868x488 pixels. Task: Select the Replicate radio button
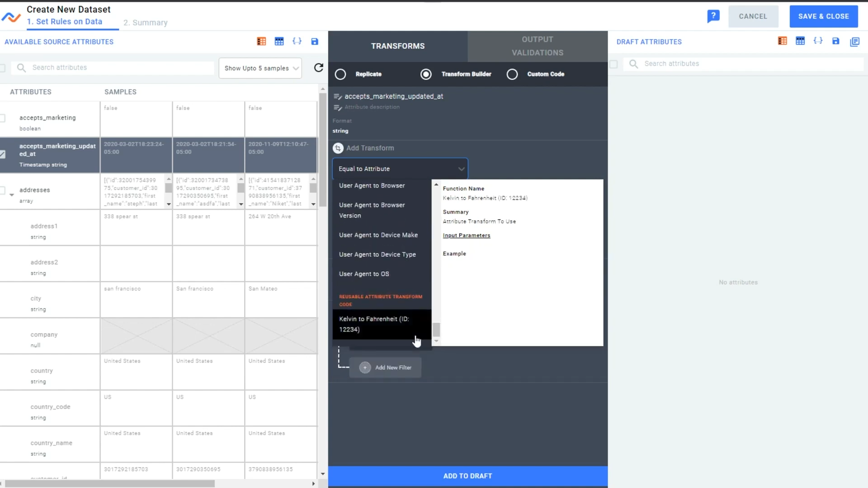click(x=340, y=74)
